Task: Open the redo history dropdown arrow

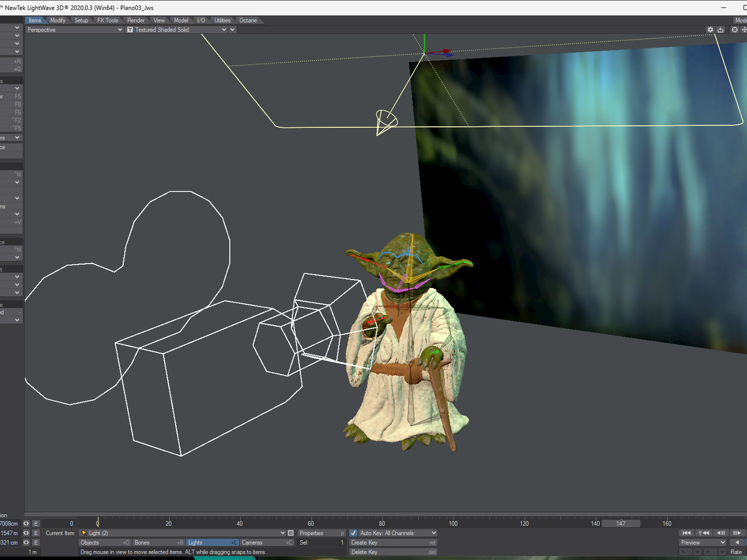Action: coord(722,552)
